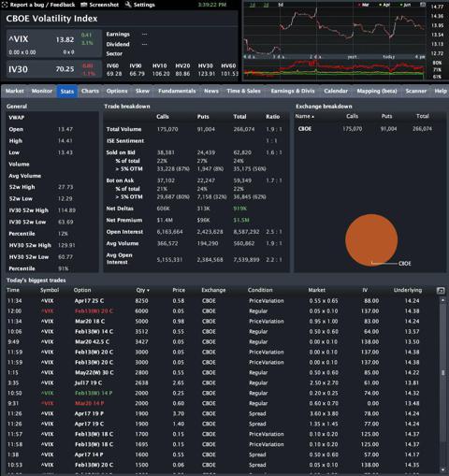Screen dimensions: 449x476
Task: Select the red Mar20 14 P trade row
Action: (223, 404)
